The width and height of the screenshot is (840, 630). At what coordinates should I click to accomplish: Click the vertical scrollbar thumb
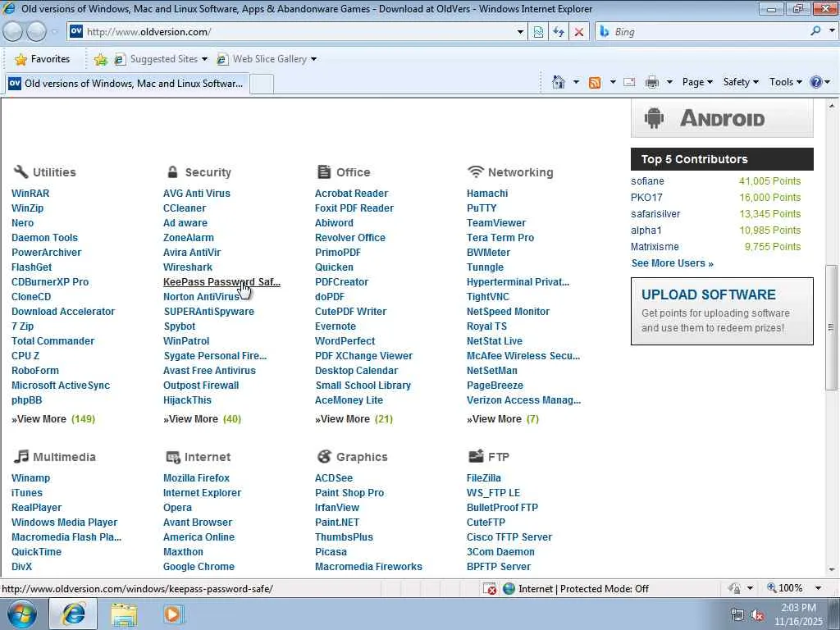point(831,327)
